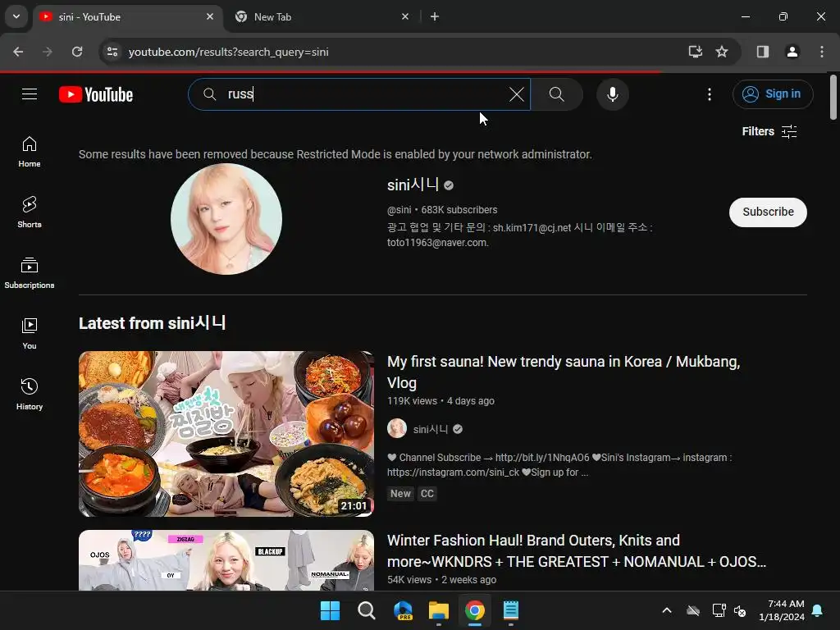Click the '@sini' channel handle text
Image resolution: width=840 pixels, height=630 pixels.
click(399, 210)
